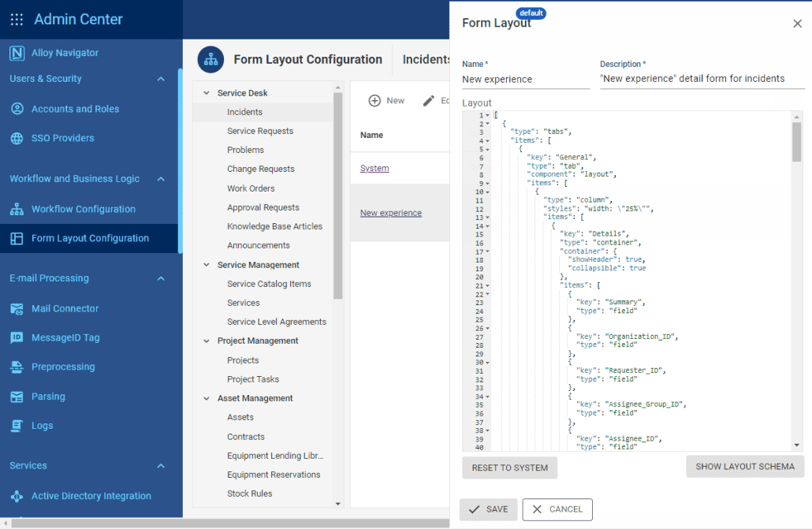This screenshot has height=529, width=812.
Task: Open the New experience layout link
Action: [390, 213]
